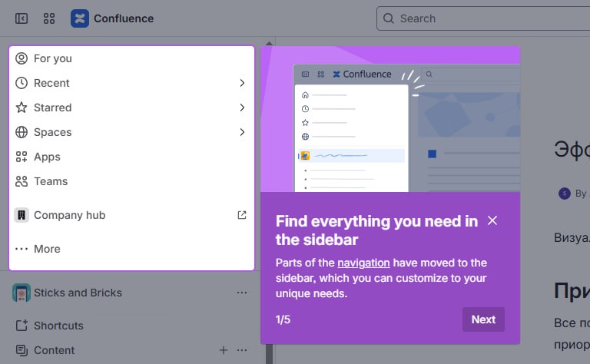
Task: Open Content more actions ellipsis
Action: pyautogui.click(x=242, y=350)
